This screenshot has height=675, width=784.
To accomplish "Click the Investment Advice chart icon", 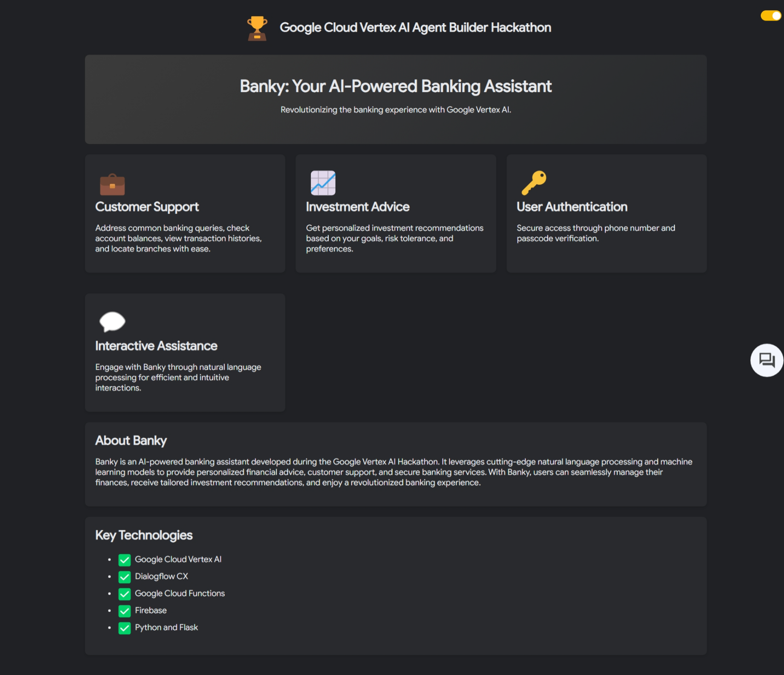I will 323,183.
